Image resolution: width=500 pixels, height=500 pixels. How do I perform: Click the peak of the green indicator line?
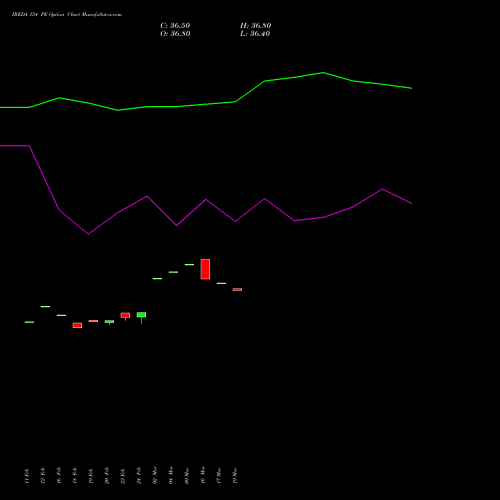tap(323, 72)
